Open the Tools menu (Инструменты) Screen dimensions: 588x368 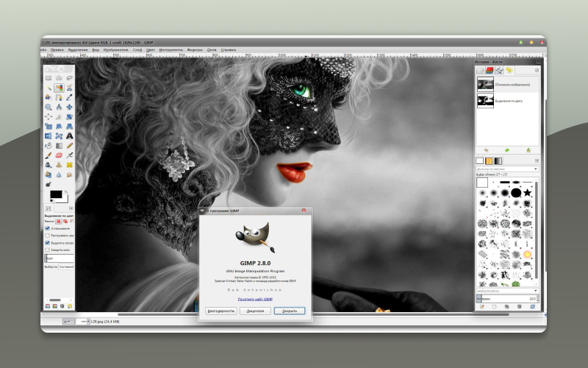pyautogui.click(x=171, y=49)
